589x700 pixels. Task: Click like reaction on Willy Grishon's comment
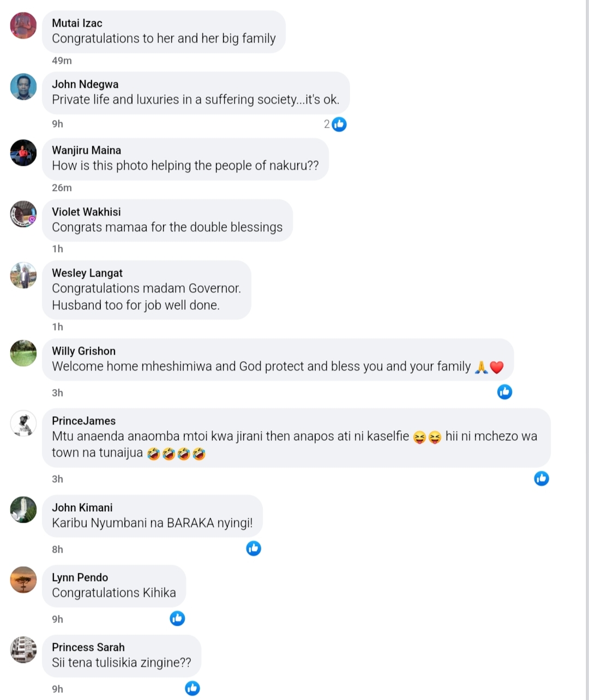pos(504,392)
